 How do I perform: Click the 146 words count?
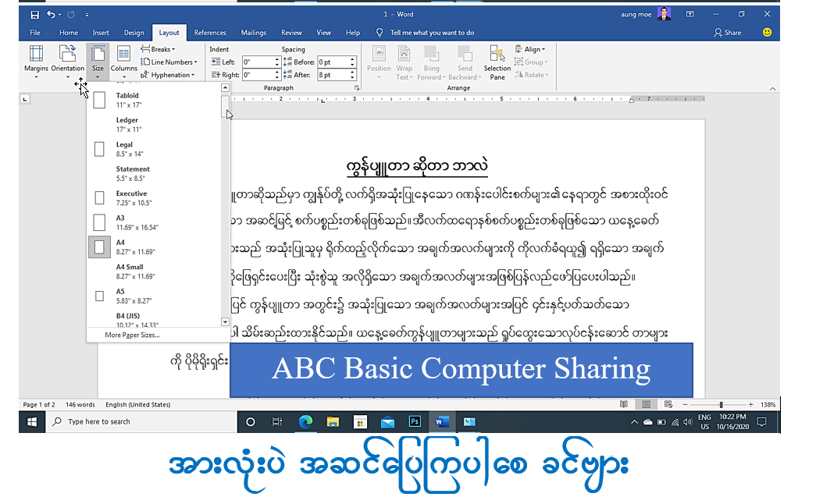tap(80, 405)
